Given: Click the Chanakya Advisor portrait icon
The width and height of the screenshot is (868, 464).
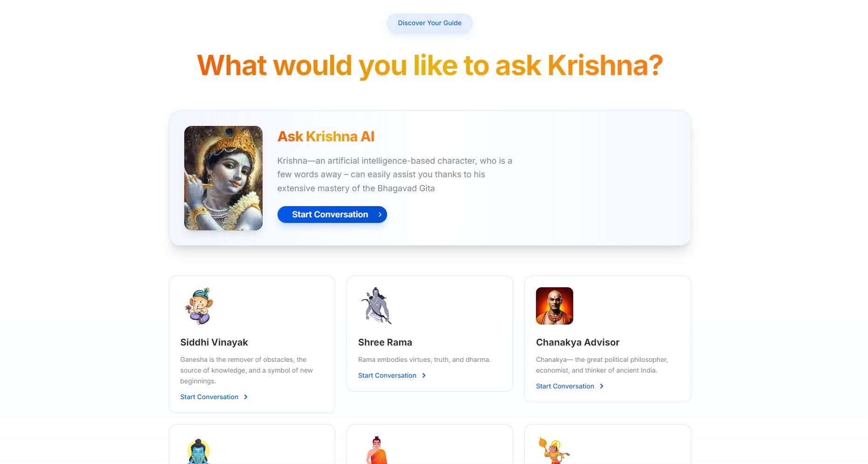Looking at the screenshot, I should 554,306.
